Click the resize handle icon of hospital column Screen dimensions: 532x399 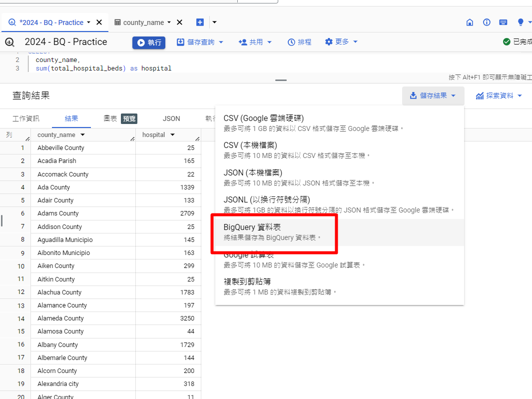coord(198,138)
